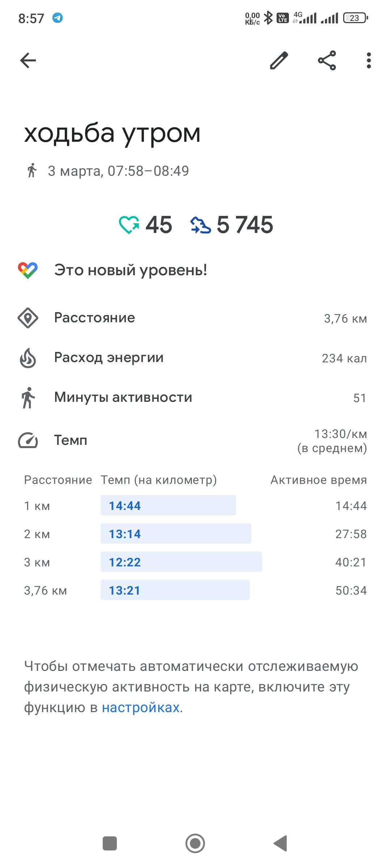This screenshot has height=868, width=391.
Task: Tap the share icon
Action: pyautogui.click(x=327, y=60)
